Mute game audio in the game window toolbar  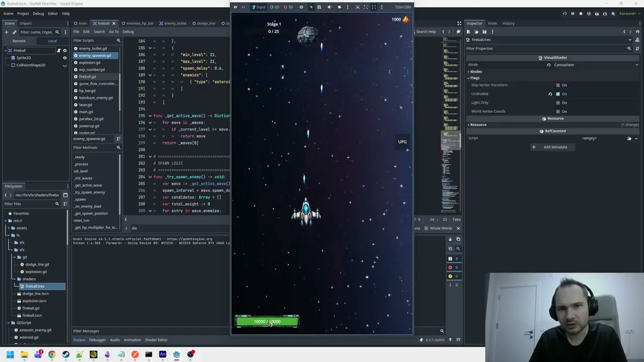pyautogui.click(x=330, y=7)
